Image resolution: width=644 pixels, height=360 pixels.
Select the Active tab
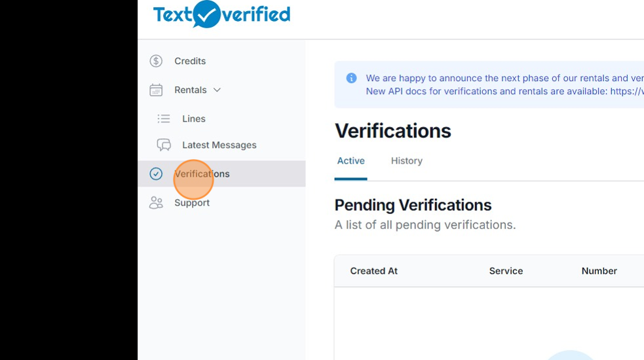350,160
